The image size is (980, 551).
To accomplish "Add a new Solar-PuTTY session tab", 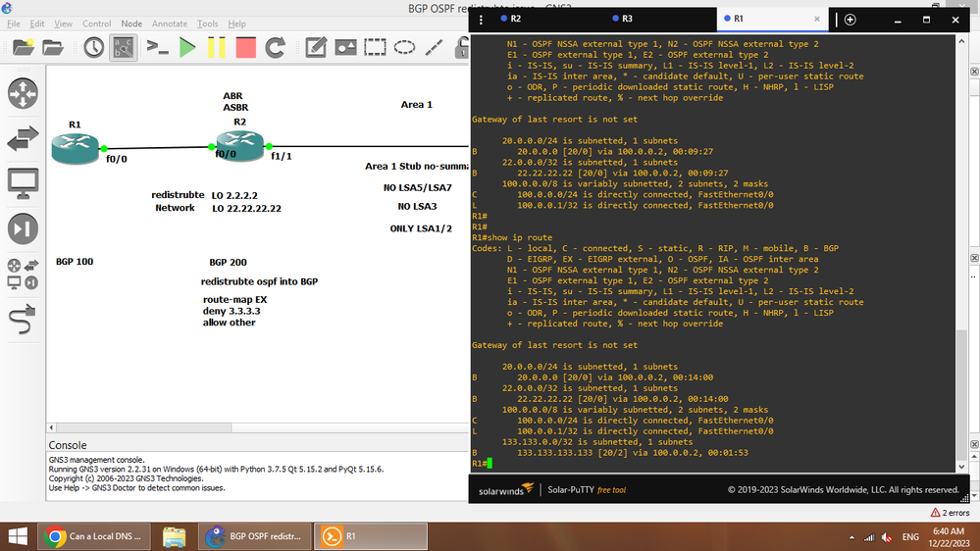I will (850, 20).
